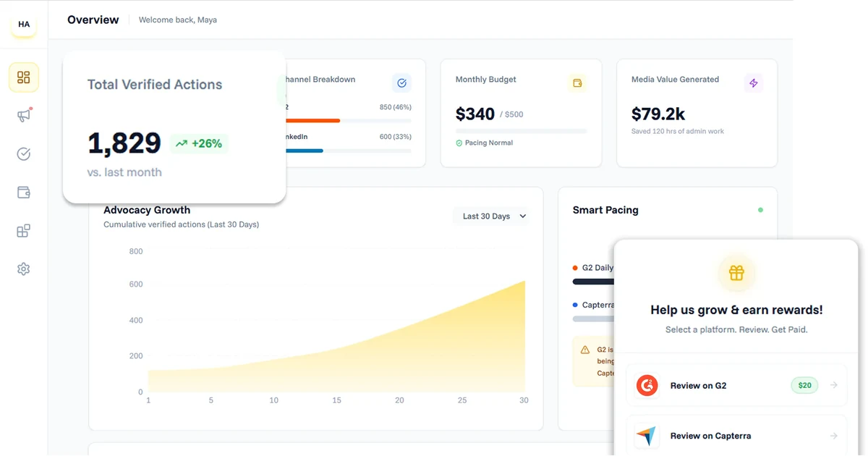Image resolution: width=868 pixels, height=456 pixels.
Task: Click the gift icon in rewards popup
Action: (736, 273)
